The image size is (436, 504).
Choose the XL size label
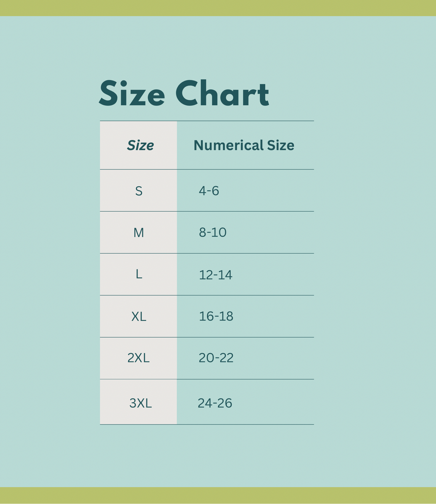139,317
